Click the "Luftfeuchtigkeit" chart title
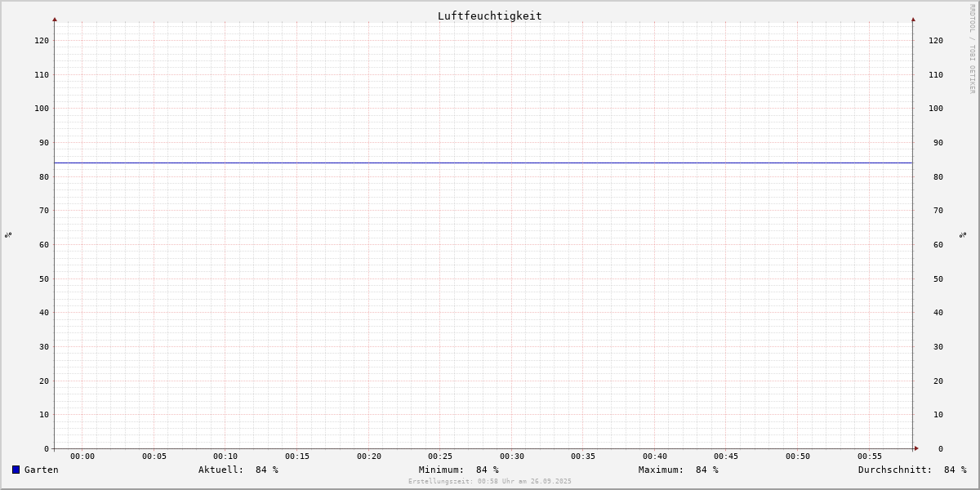The height and width of the screenshot is (490, 980). pyautogui.click(x=490, y=16)
